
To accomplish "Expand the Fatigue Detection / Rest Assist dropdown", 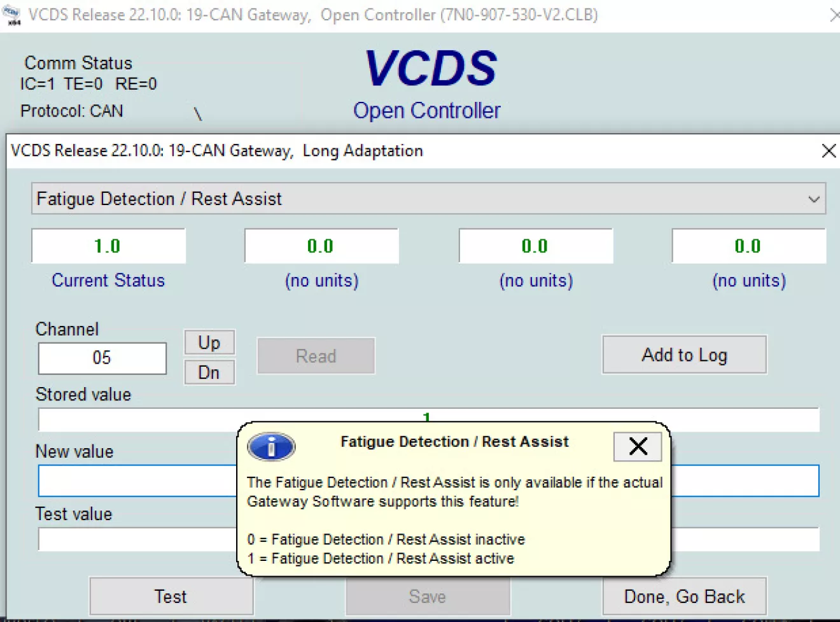I will 813,199.
